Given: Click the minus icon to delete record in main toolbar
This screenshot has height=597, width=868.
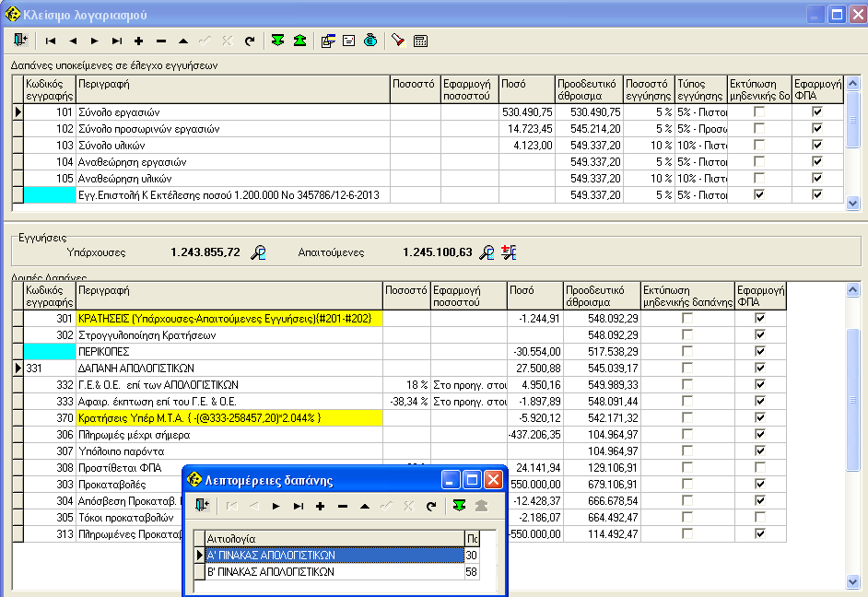Looking at the screenshot, I should click(x=161, y=41).
